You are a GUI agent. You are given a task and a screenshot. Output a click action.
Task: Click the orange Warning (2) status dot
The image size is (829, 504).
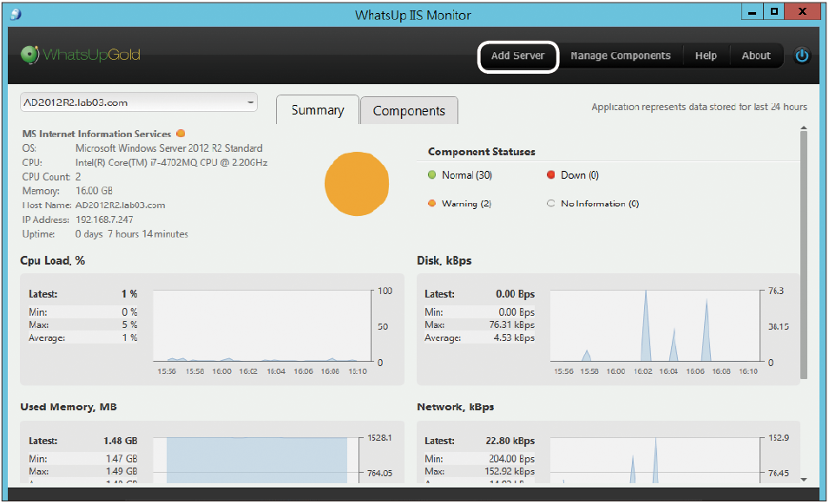pyautogui.click(x=432, y=203)
